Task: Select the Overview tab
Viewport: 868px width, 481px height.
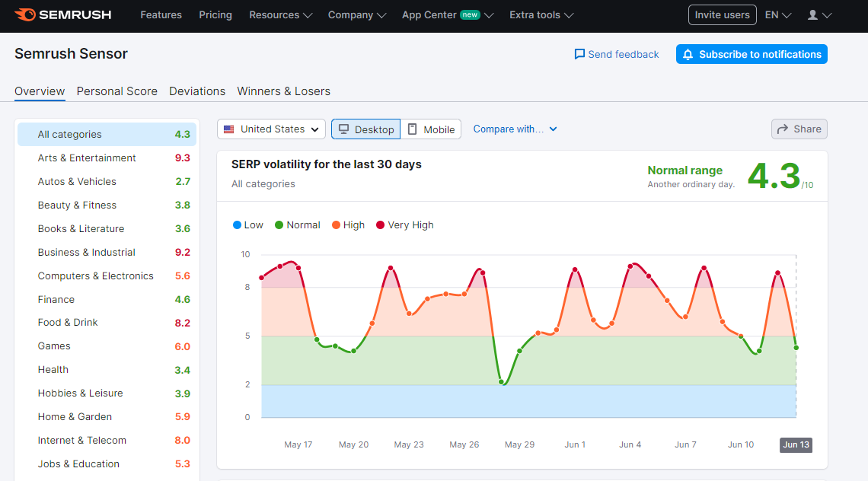Action: click(x=40, y=91)
